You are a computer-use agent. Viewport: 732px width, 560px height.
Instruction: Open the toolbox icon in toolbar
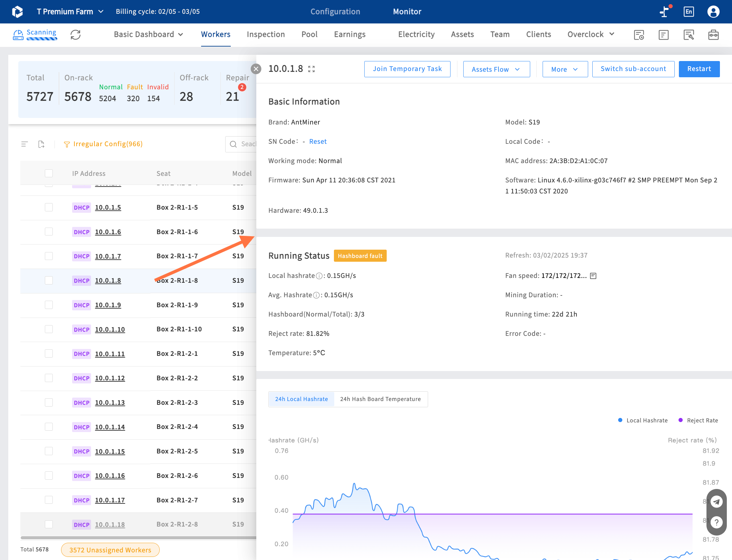pyautogui.click(x=713, y=34)
